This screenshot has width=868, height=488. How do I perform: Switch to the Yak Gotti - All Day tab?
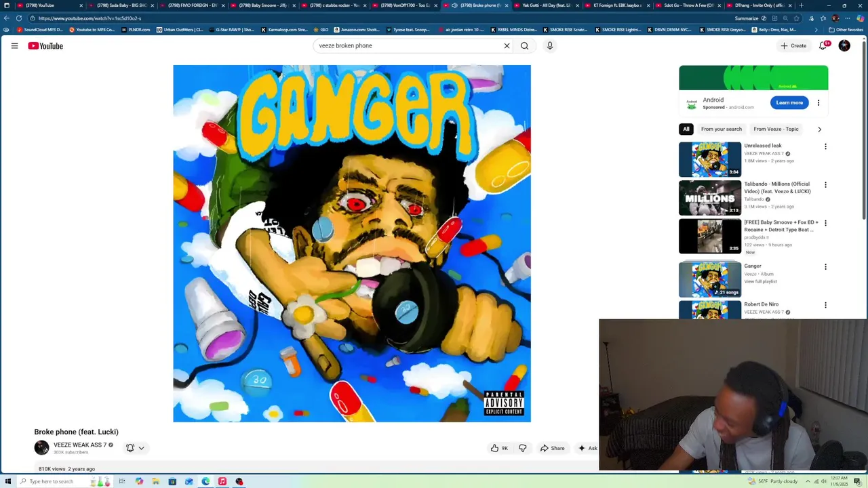tap(546, 5)
